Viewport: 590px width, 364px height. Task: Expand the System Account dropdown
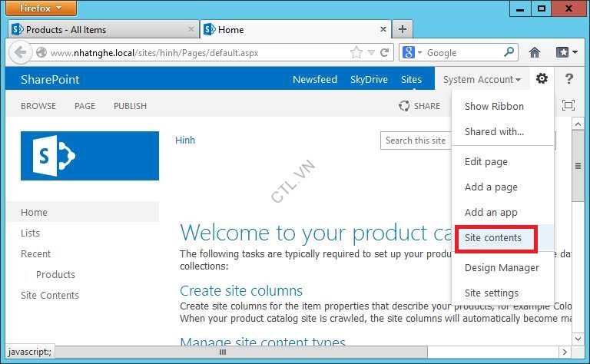(x=482, y=79)
